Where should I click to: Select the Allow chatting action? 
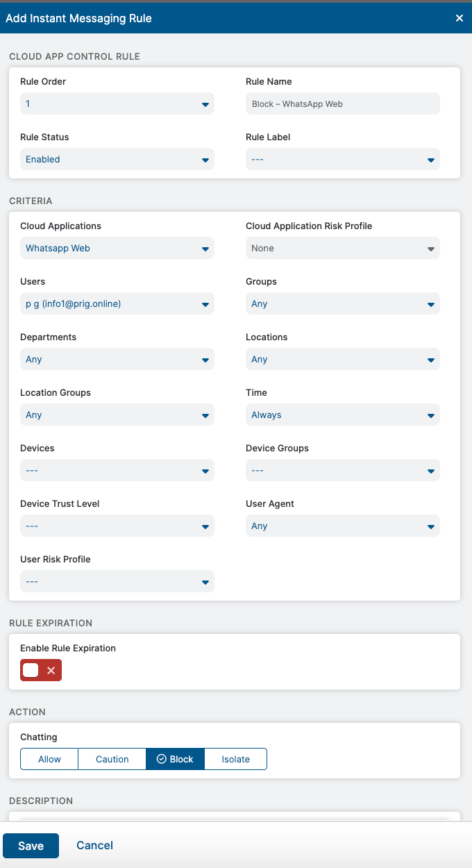pyautogui.click(x=49, y=759)
